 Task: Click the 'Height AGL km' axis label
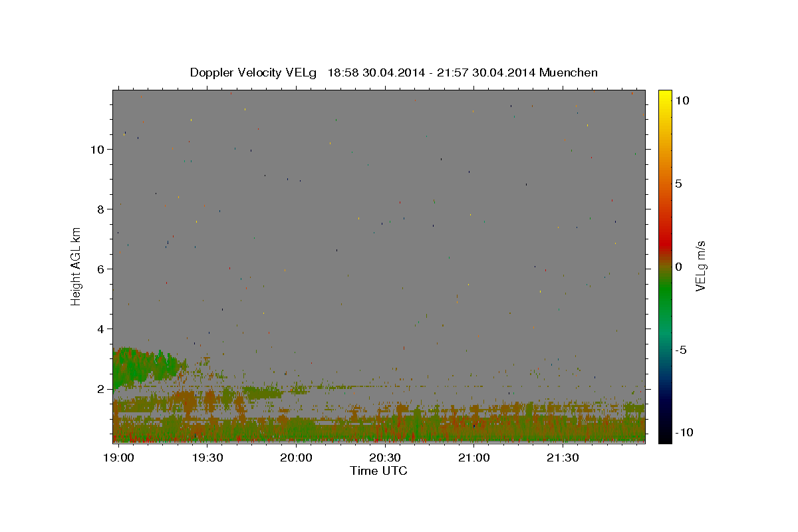pos(76,266)
